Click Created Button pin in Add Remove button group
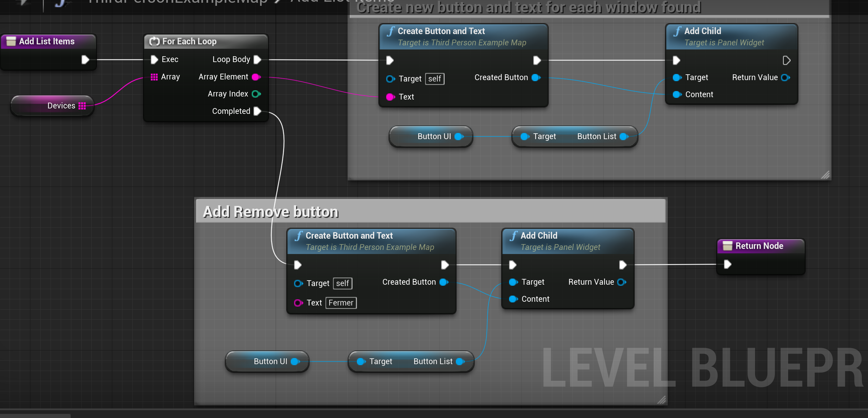This screenshot has height=418, width=868. click(x=444, y=282)
